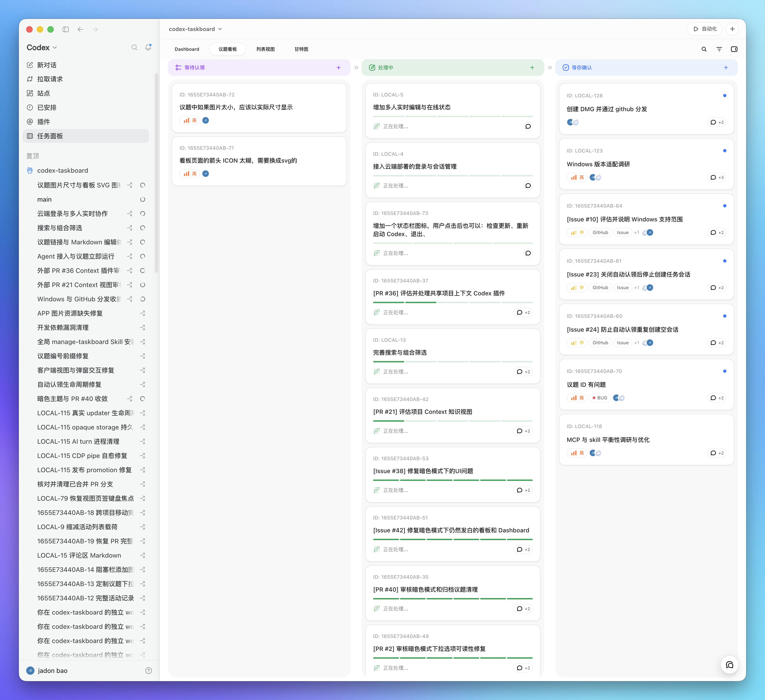Screen dimensions: 765x700
Task: Click 高 priority tag on 1655E73440AB-72 card
Action: click(x=190, y=121)
